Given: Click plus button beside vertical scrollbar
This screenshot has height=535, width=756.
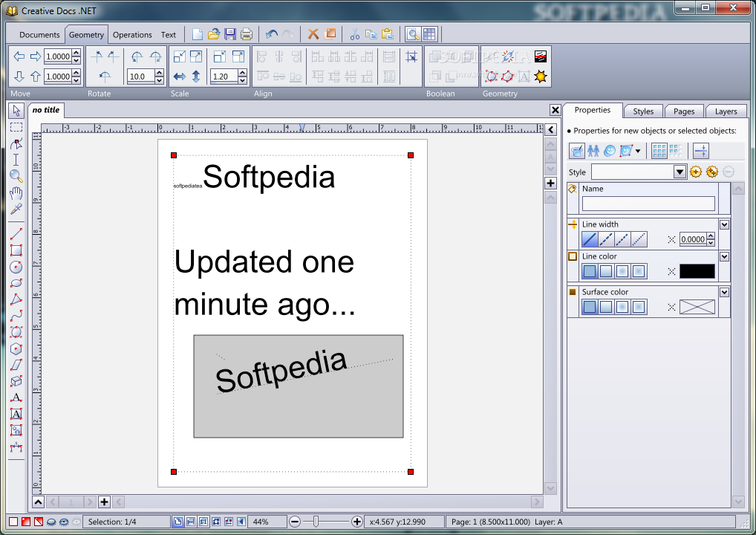Looking at the screenshot, I should pos(550,183).
